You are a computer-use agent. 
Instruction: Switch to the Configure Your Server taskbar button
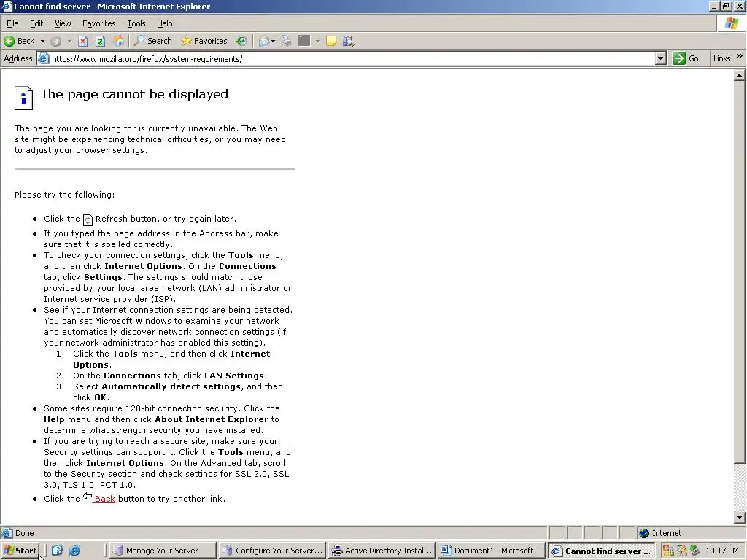tap(273, 551)
